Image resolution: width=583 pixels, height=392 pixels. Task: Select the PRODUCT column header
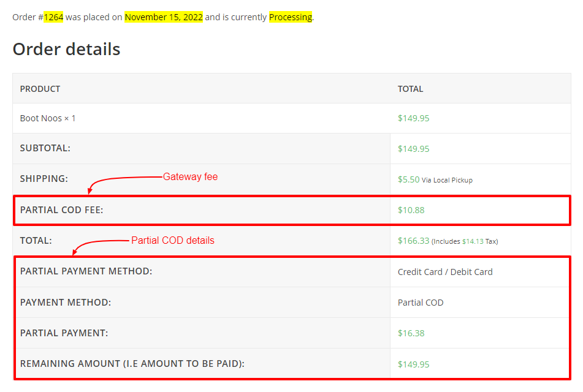40,89
